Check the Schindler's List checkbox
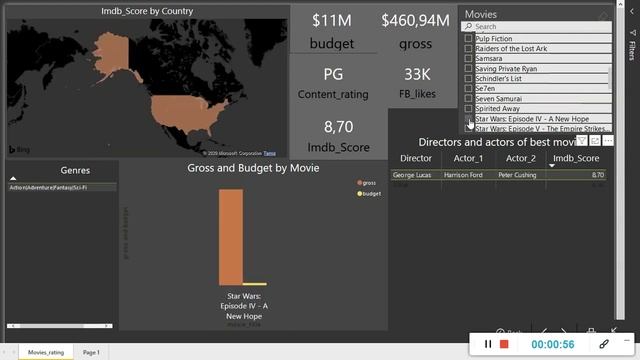 click(468, 78)
